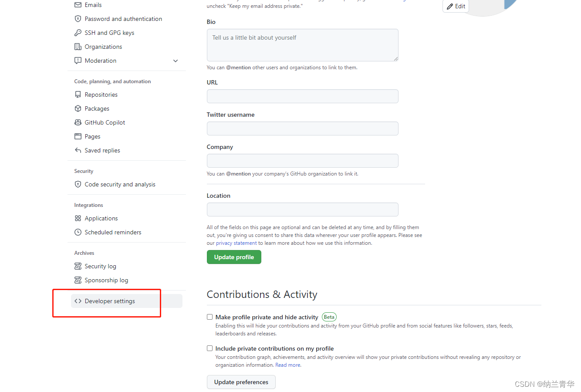Select the Packages box icon

pos(78,108)
